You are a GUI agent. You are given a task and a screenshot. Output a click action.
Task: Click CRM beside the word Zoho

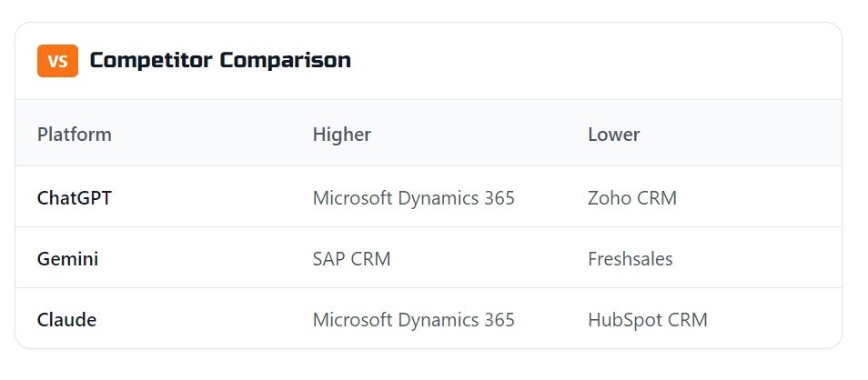(x=656, y=197)
